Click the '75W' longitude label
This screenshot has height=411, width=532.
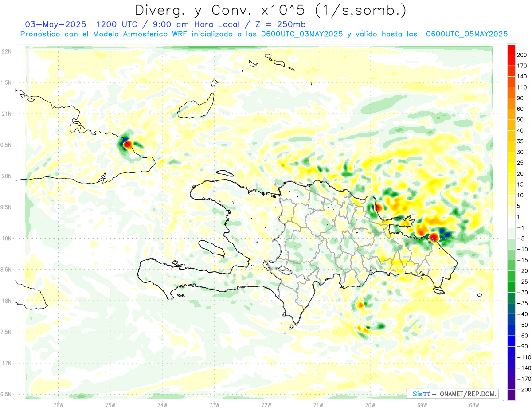pyautogui.click(x=110, y=405)
